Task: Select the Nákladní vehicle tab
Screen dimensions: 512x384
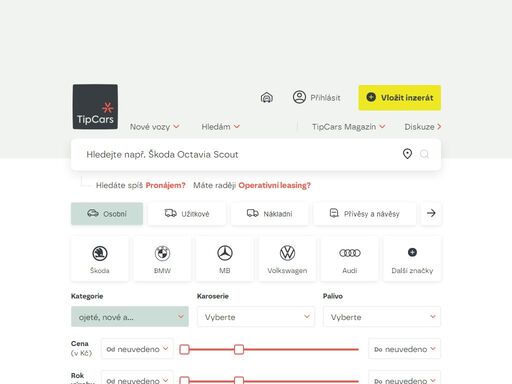Action: (x=269, y=214)
